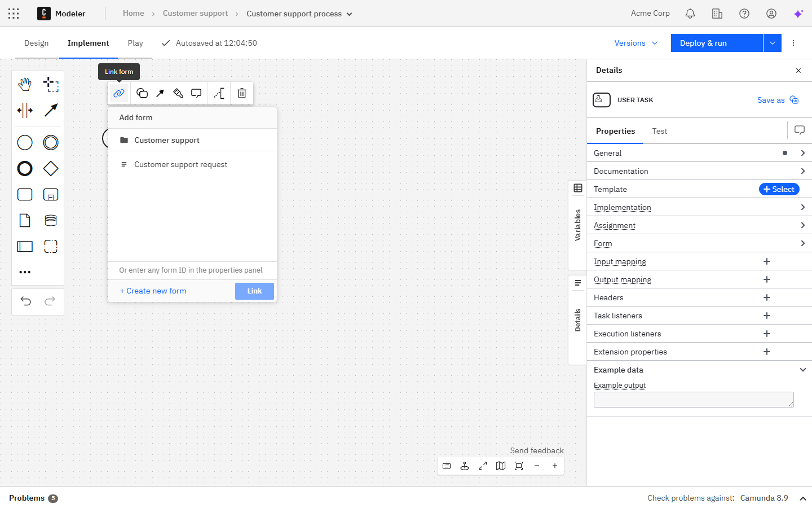Toggle the minimap view
812x508 pixels.
[x=501, y=466]
